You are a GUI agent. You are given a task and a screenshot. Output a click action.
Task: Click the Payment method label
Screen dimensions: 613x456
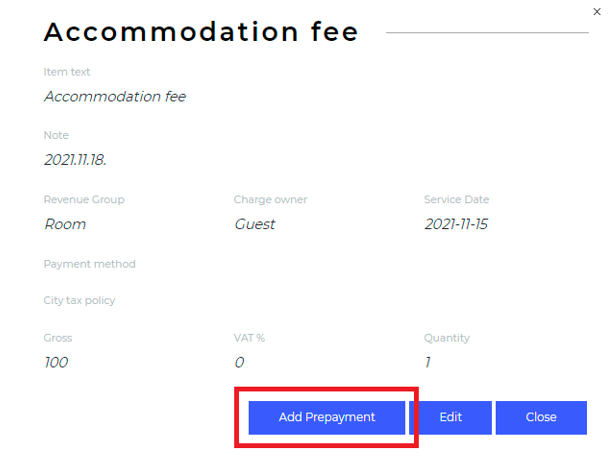[x=89, y=264]
